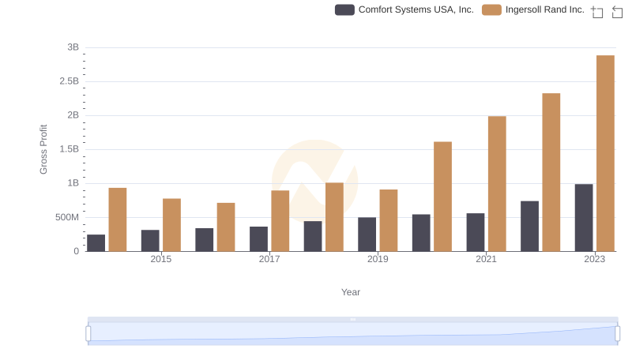
Task: Click the 2021 Ingersoll Rand bar
Action: (497, 184)
